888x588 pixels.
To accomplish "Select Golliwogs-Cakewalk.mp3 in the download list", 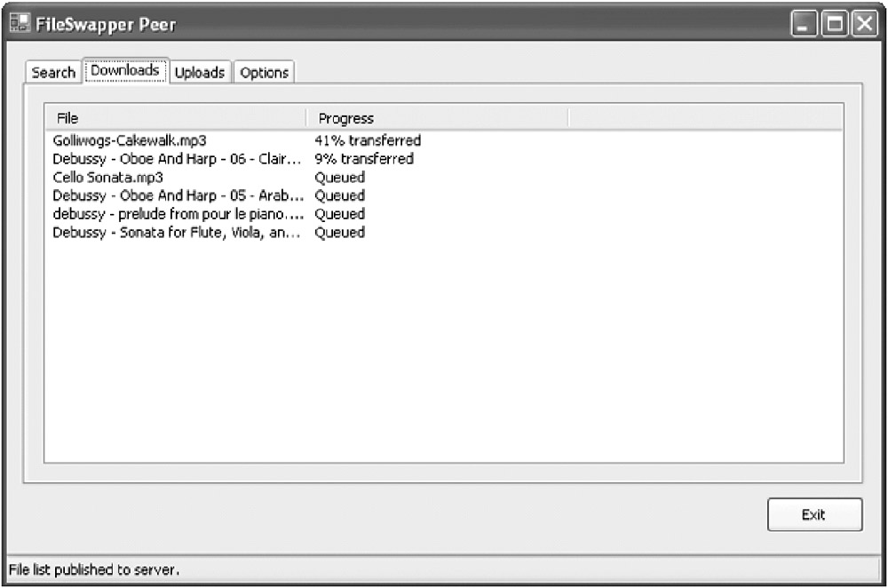I will [x=130, y=140].
